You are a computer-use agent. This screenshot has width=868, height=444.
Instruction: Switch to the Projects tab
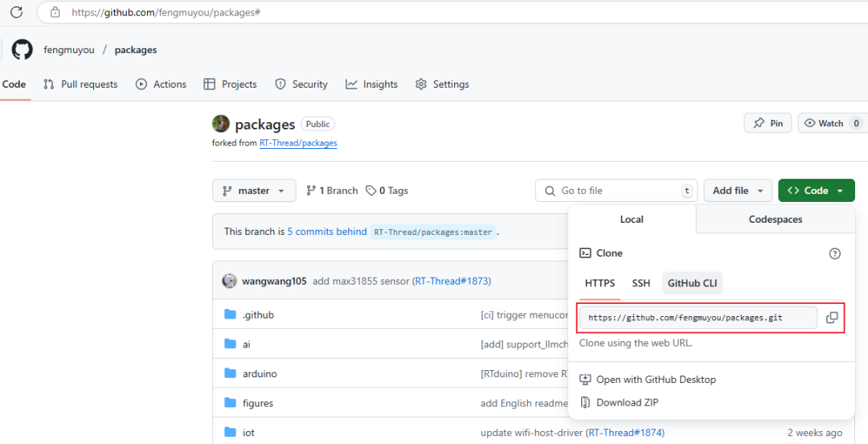point(231,84)
